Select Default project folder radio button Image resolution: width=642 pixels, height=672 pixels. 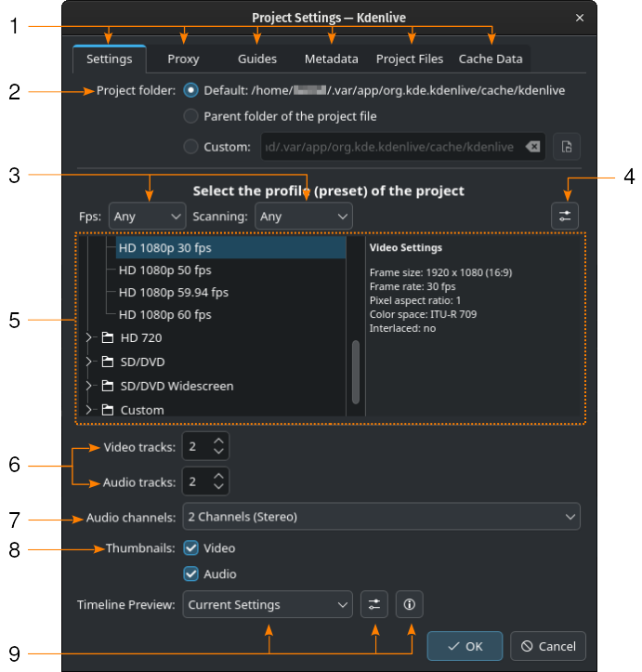pos(190,90)
